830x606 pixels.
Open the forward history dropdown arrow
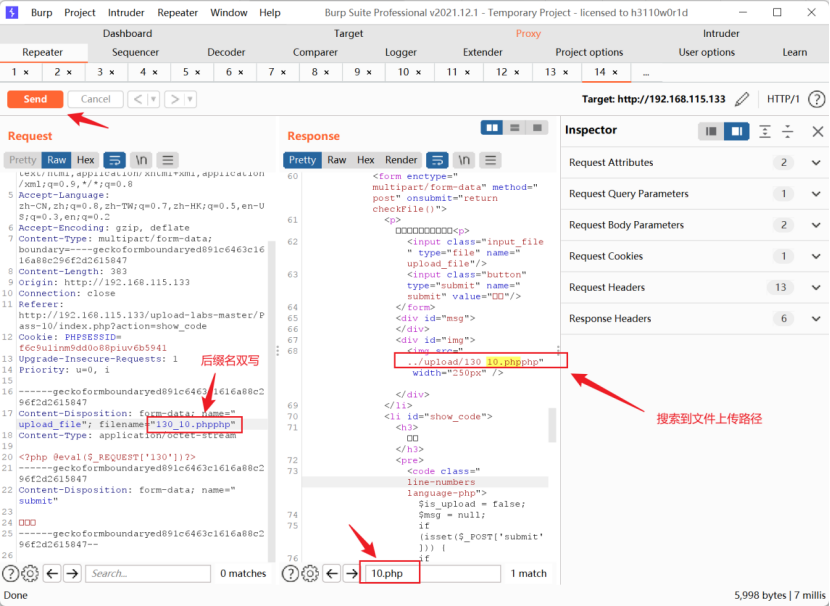pos(190,99)
